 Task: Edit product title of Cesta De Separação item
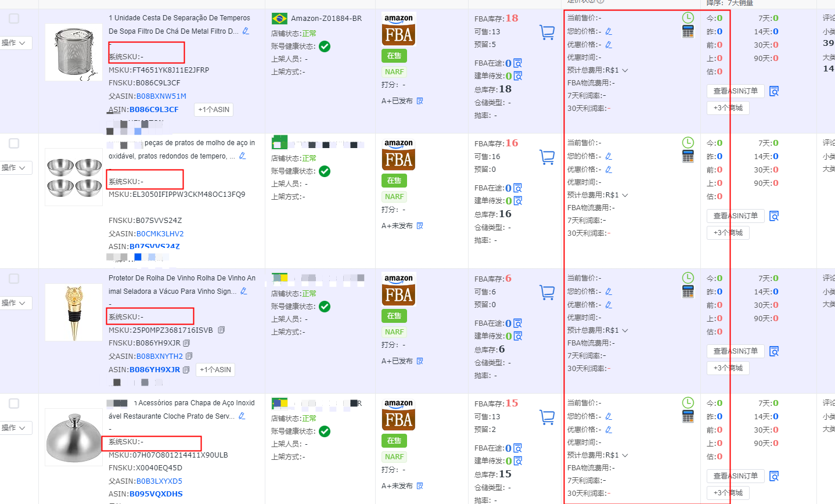(246, 31)
